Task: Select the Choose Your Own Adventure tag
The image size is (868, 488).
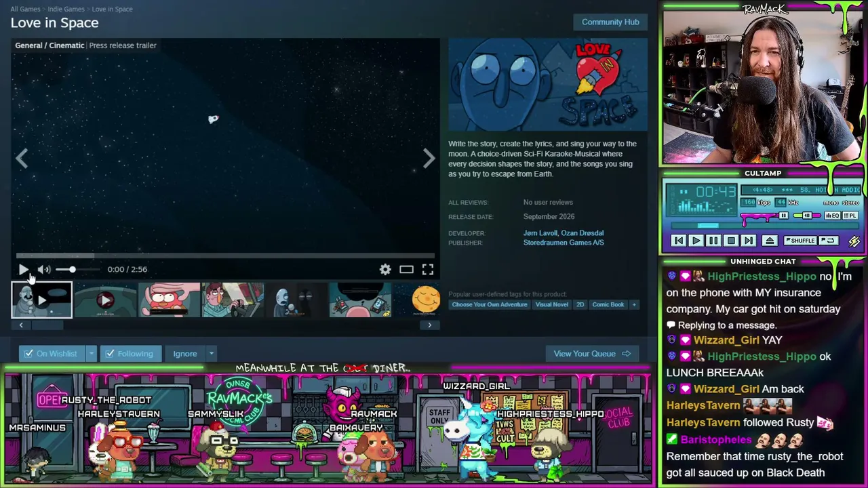Action: (x=490, y=304)
